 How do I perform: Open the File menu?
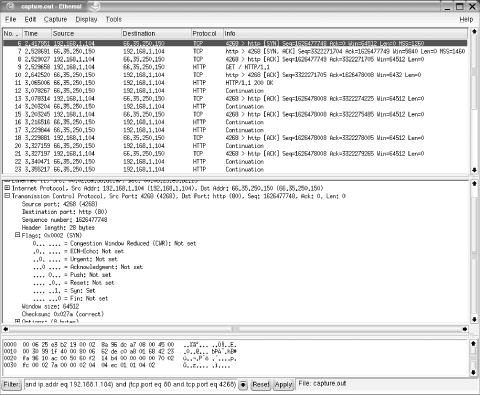pyautogui.click(x=10, y=19)
